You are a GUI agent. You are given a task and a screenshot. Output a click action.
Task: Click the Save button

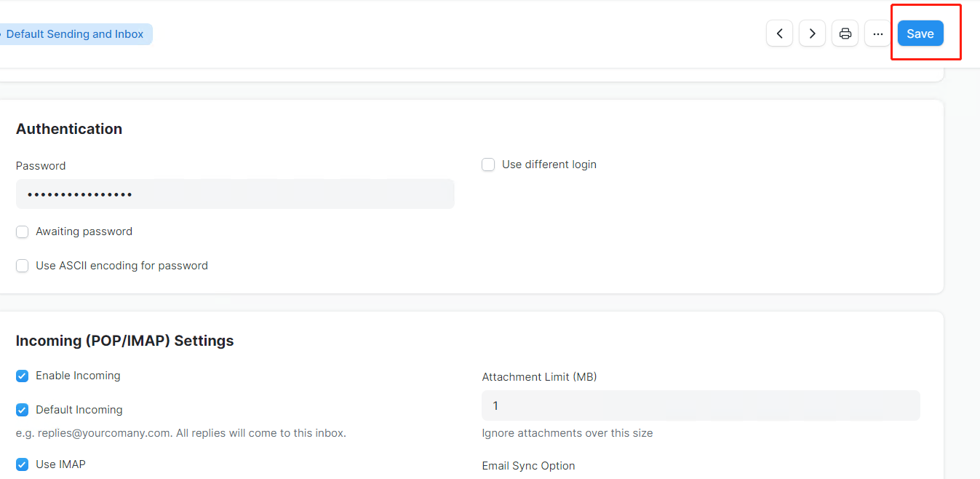[920, 33]
